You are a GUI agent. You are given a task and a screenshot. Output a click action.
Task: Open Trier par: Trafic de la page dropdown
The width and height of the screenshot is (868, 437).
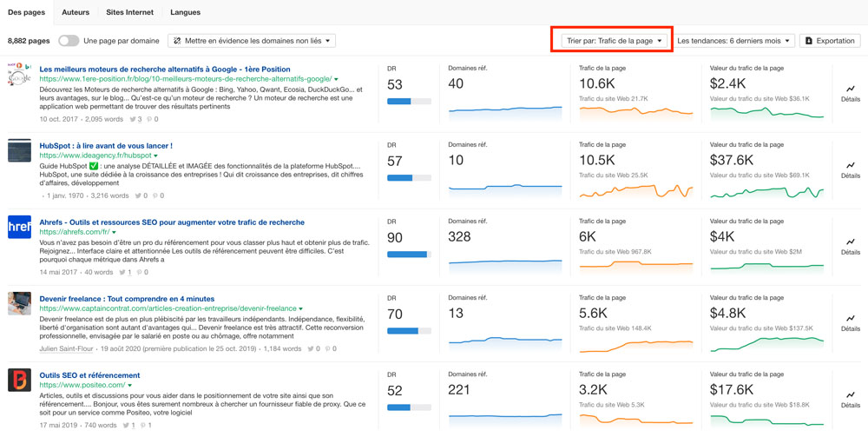[615, 41]
